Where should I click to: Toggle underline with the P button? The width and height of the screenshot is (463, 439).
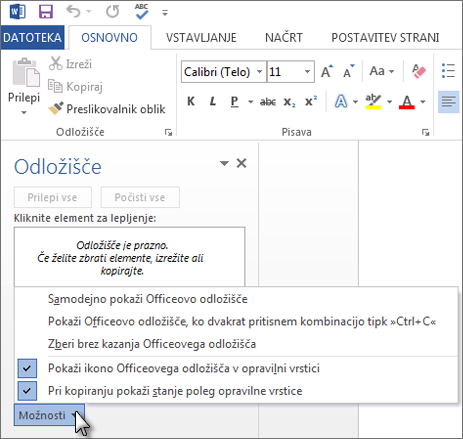[235, 101]
